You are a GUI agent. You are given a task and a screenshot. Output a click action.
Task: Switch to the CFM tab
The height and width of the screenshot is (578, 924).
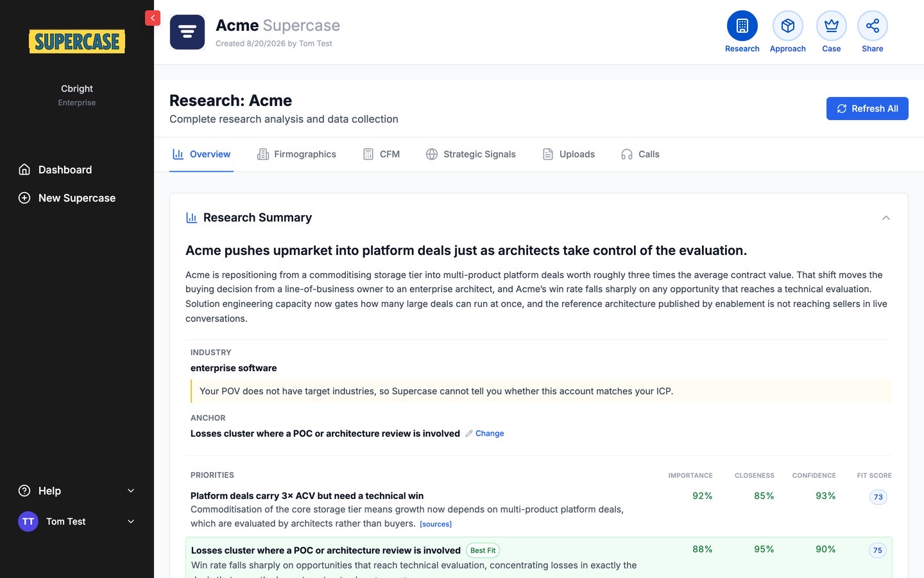(x=381, y=154)
